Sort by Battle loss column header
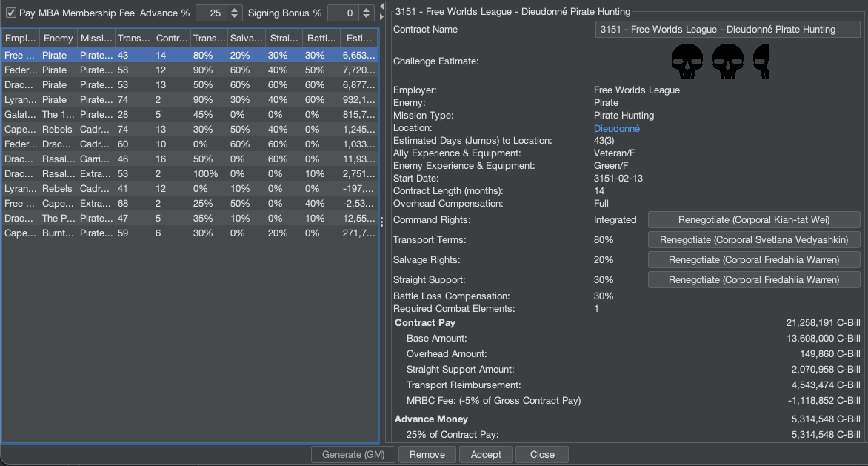Screen dimensions: 868x466 click(x=321, y=38)
